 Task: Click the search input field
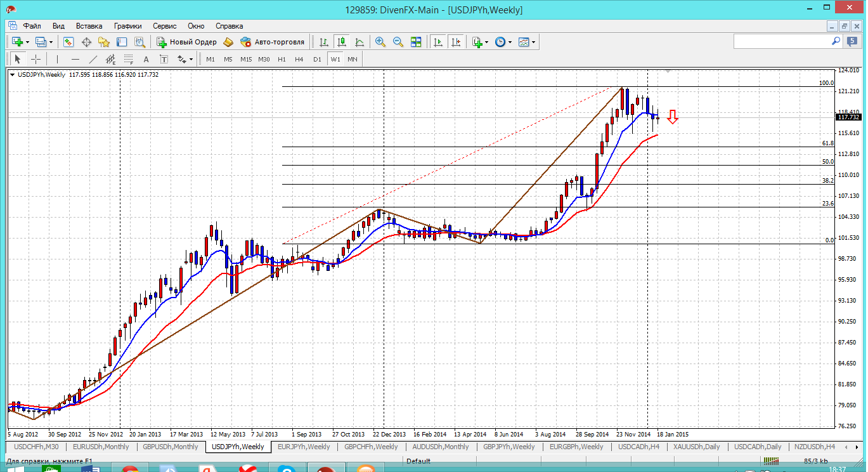781,41
